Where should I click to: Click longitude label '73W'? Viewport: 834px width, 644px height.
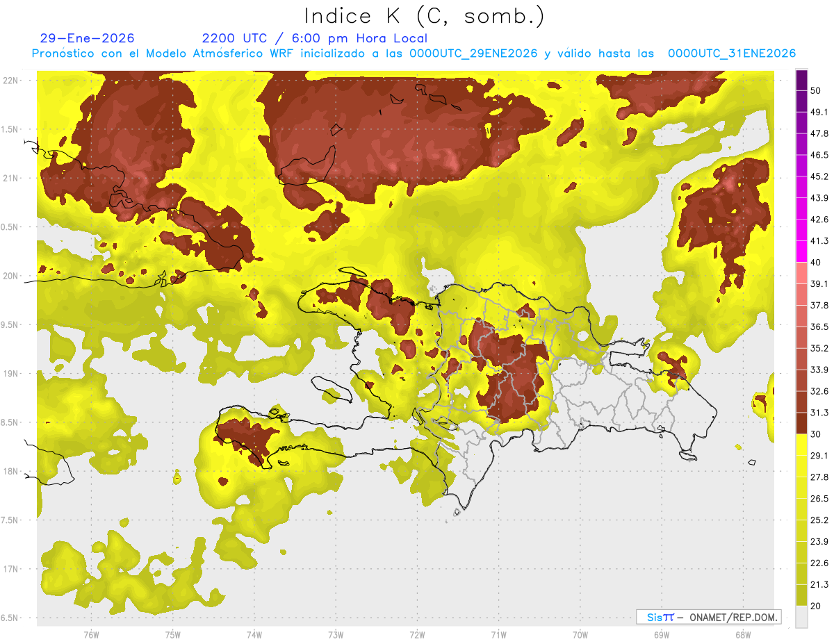[336, 634]
